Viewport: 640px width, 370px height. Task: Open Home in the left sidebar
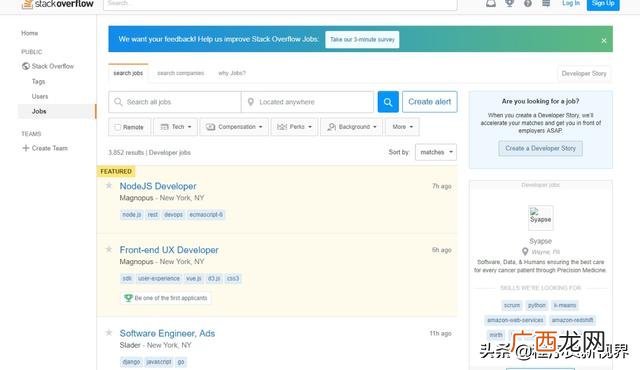29,33
